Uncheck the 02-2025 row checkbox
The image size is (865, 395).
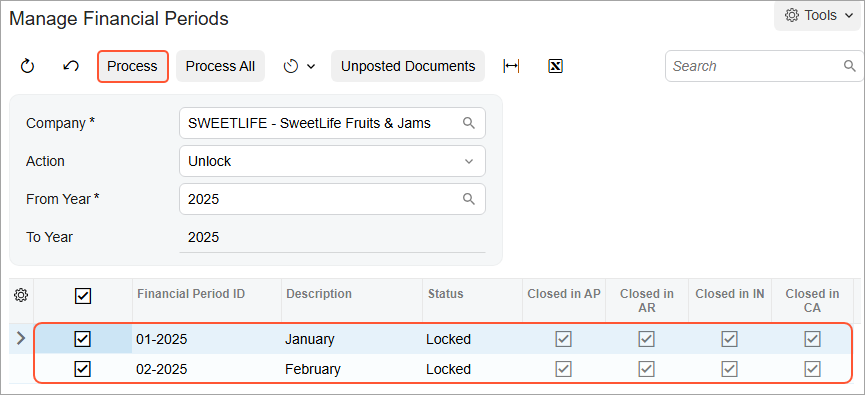[x=83, y=369]
